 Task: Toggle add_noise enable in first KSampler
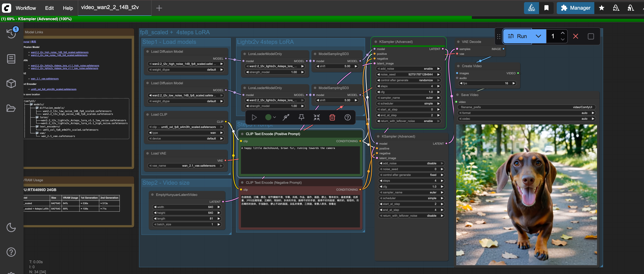coord(408,69)
